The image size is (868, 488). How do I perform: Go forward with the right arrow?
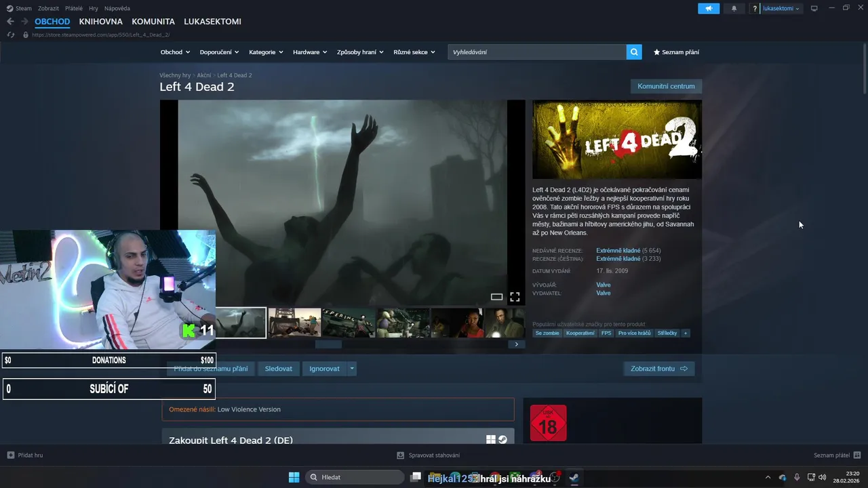(x=24, y=22)
